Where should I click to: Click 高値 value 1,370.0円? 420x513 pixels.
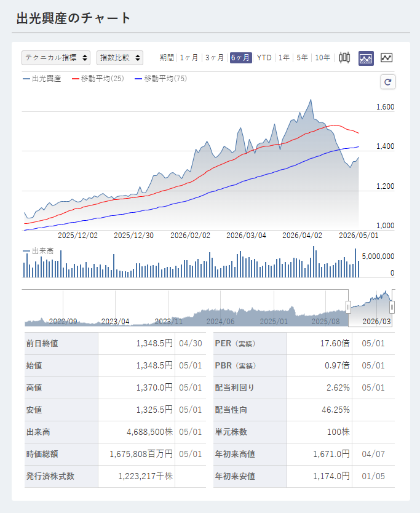click(154, 388)
